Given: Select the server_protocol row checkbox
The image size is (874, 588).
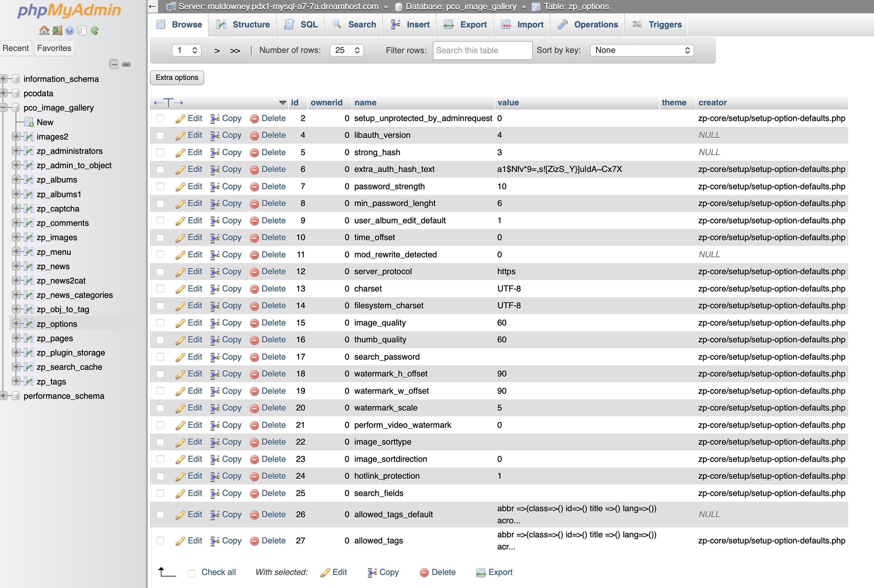Looking at the screenshot, I should click(160, 271).
